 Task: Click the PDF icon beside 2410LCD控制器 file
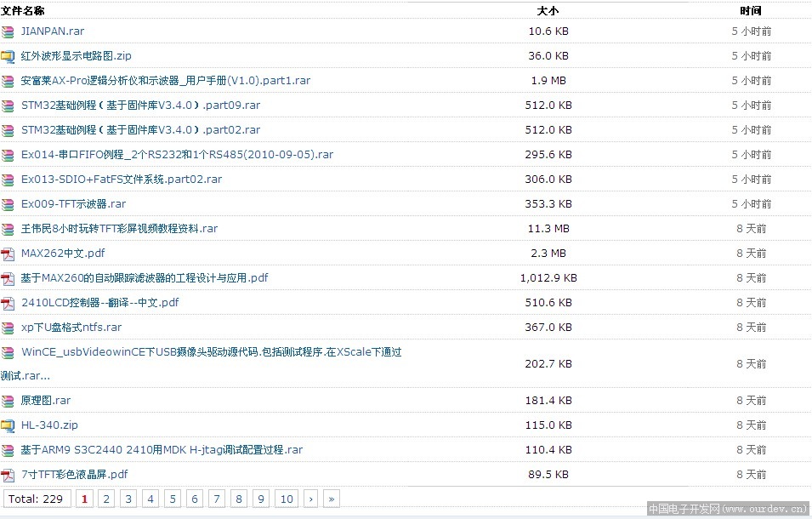point(8,304)
